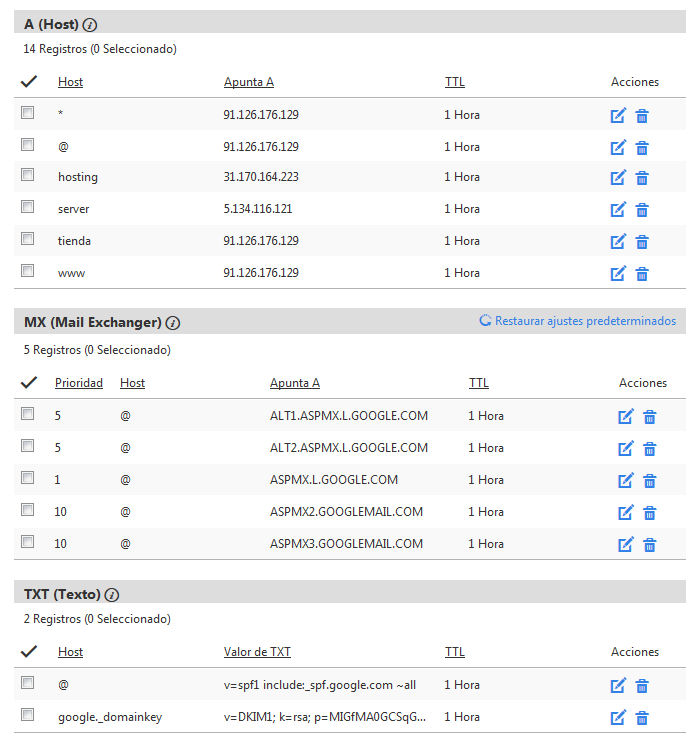
Task: Edit the hosting A record
Action: click(617, 178)
